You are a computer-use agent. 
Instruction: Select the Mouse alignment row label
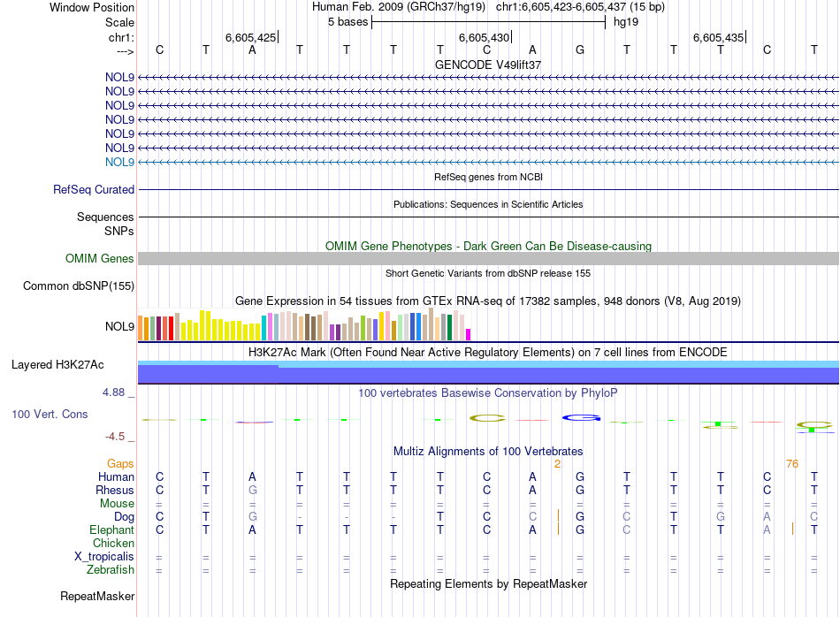[117, 504]
